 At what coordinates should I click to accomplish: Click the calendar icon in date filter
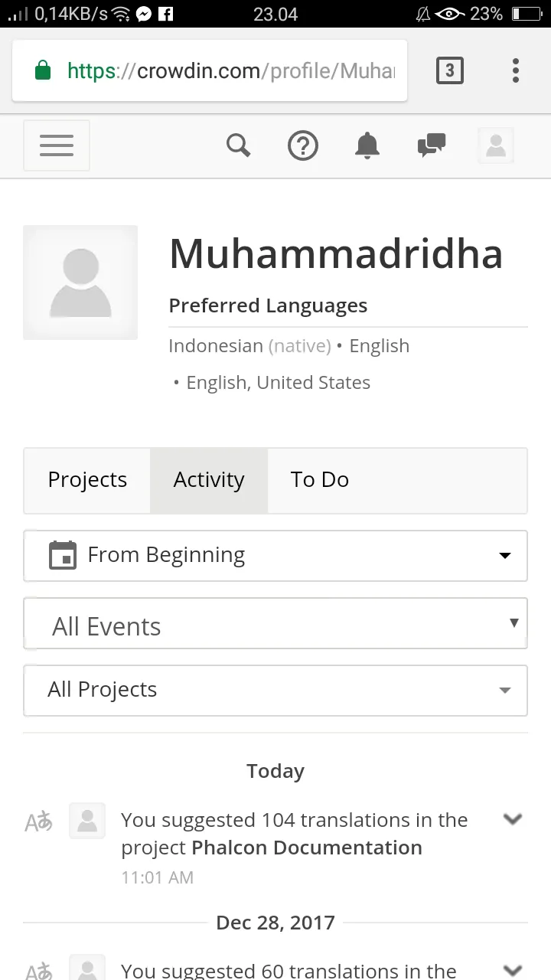click(63, 555)
